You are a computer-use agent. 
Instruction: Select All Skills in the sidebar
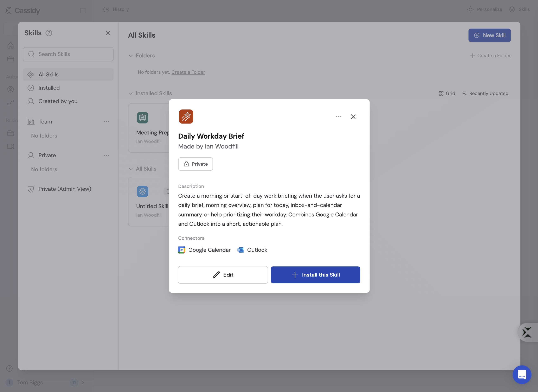point(68,75)
